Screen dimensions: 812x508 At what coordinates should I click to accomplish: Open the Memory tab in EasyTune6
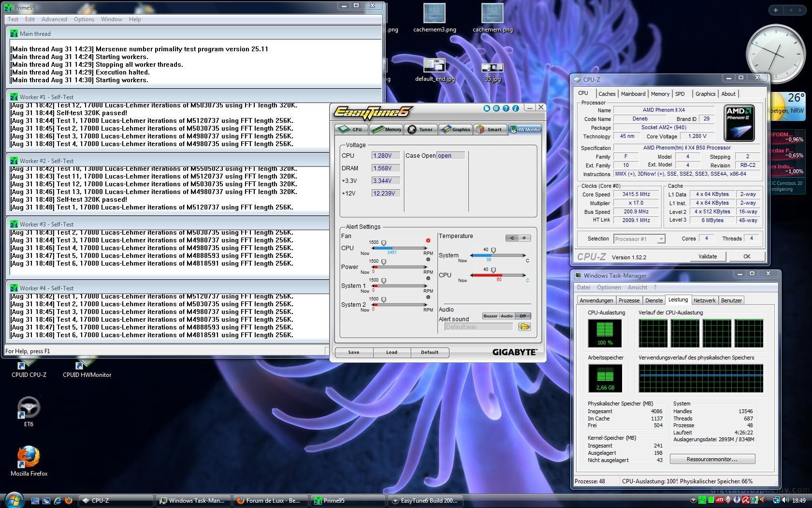click(x=387, y=129)
